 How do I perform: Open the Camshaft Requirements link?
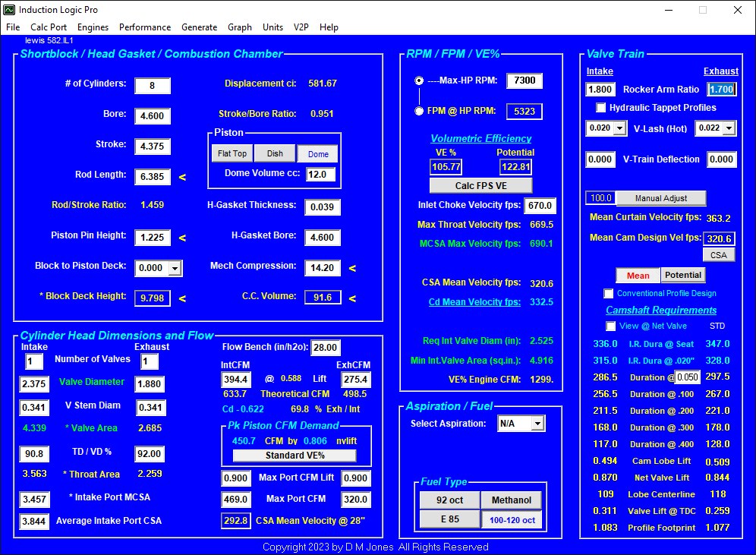(661, 310)
